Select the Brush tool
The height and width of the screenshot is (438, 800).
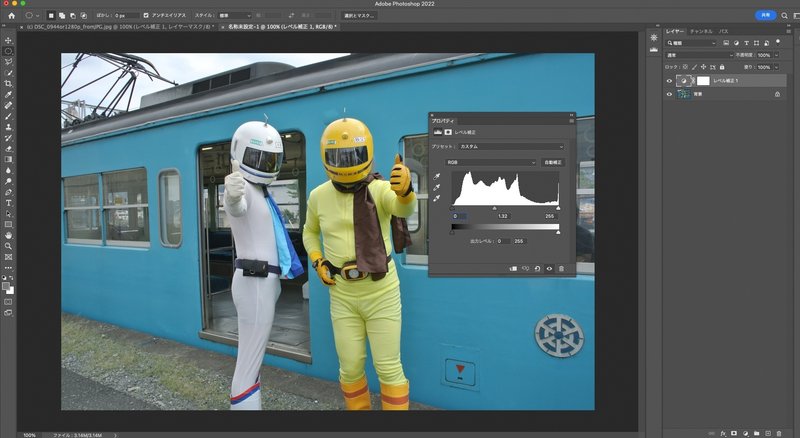[8, 116]
